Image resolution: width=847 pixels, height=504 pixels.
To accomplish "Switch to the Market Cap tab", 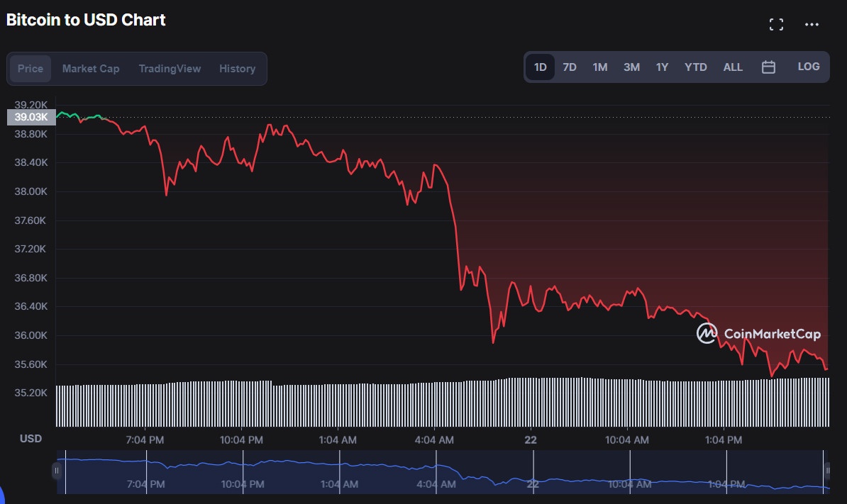I will coord(91,69).
